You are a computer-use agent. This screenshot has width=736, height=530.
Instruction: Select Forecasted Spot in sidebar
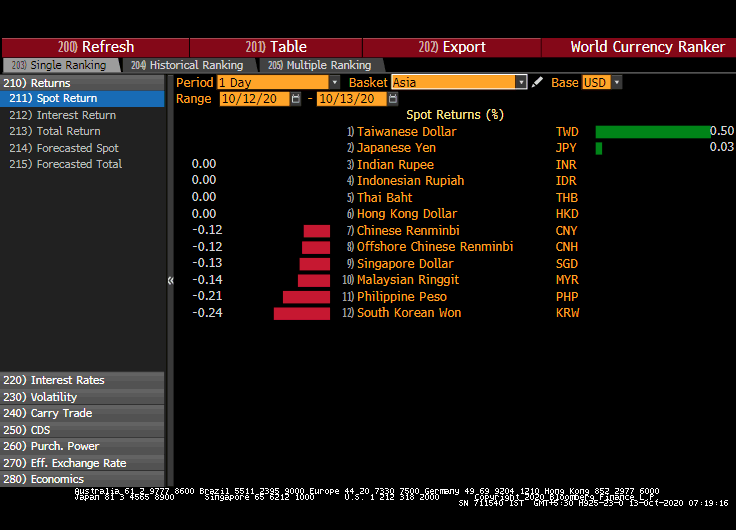point(77,148)
